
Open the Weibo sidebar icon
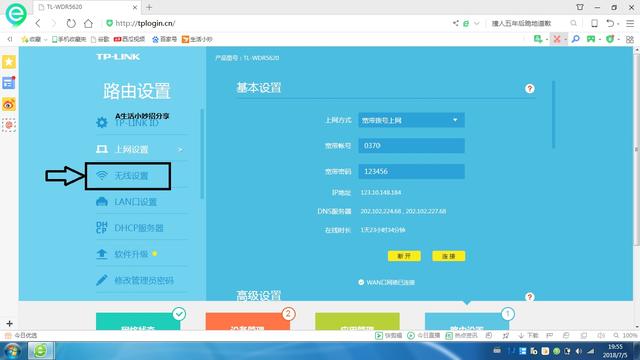click(x=9, y=104)
